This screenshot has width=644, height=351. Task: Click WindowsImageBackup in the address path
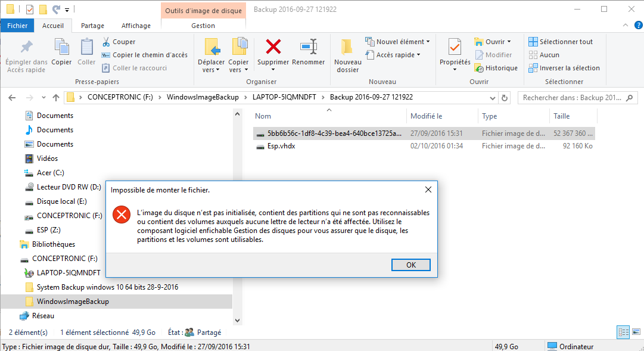tap(203, 97)
